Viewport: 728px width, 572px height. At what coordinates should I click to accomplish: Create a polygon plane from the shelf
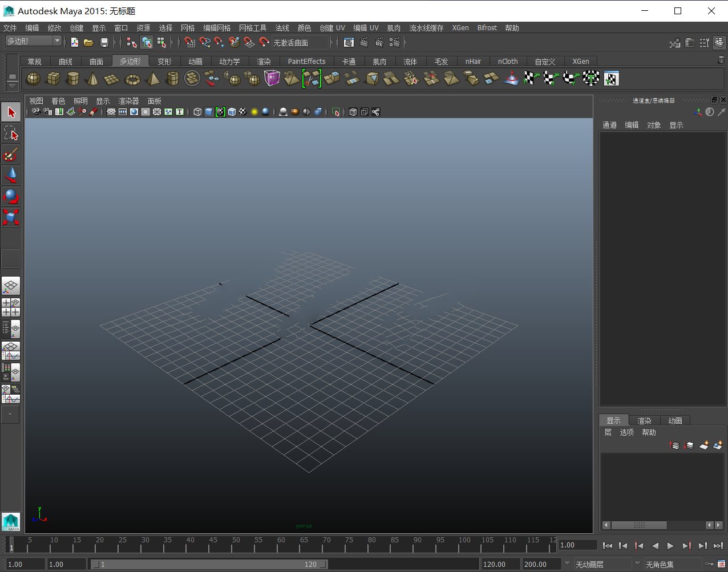click(112, 79)
